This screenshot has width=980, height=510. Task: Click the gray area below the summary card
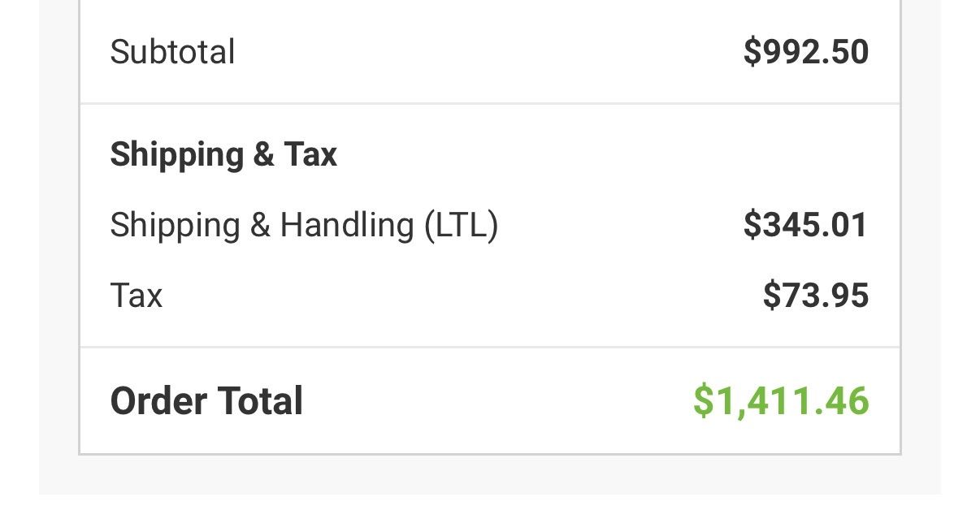coord(490,476)
